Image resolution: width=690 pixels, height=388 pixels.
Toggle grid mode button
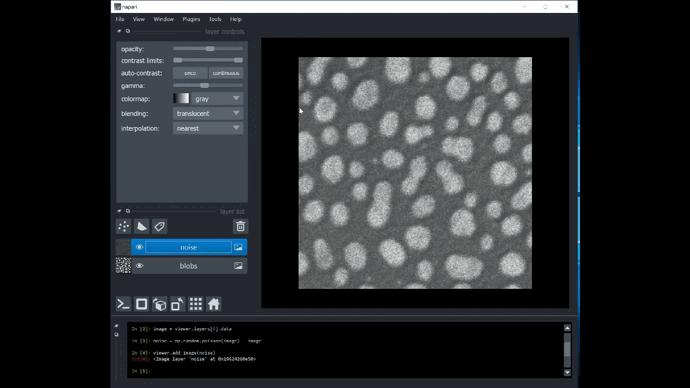pos(196,304)
